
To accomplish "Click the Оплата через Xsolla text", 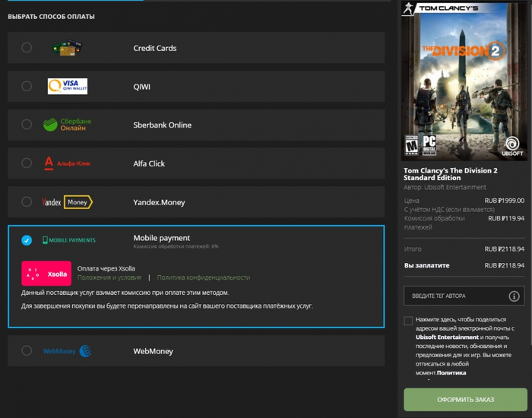I will [x=106, y=268].
